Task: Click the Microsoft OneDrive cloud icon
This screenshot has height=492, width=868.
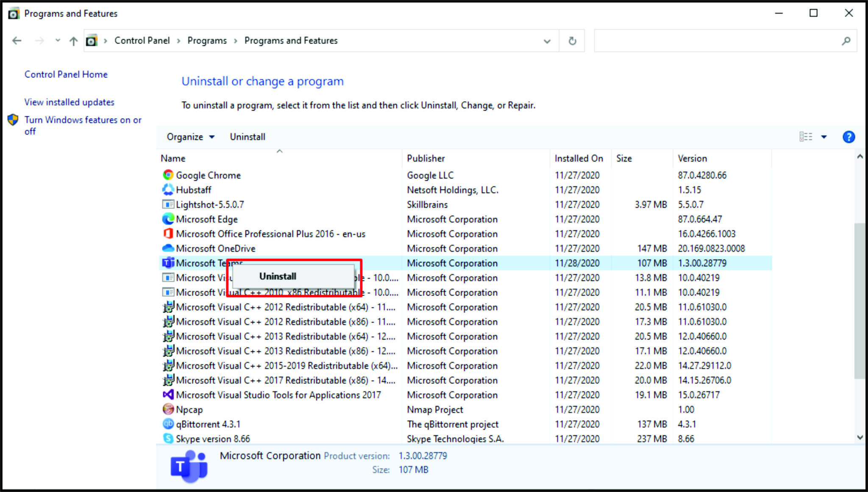Action: pyautogui.click(x=168, y=248)
